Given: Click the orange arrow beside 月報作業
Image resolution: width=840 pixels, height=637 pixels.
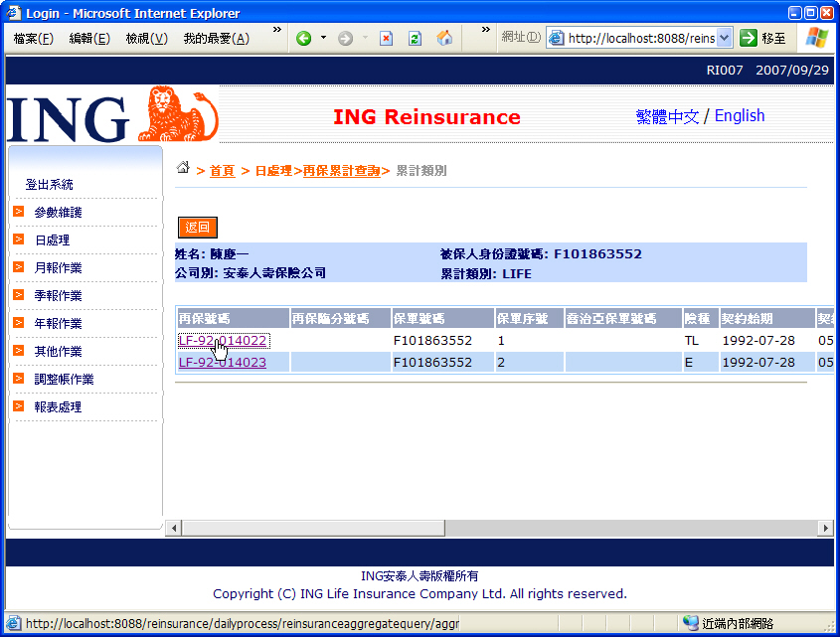Looking at the screenshot, I should [x=19, y=267].
